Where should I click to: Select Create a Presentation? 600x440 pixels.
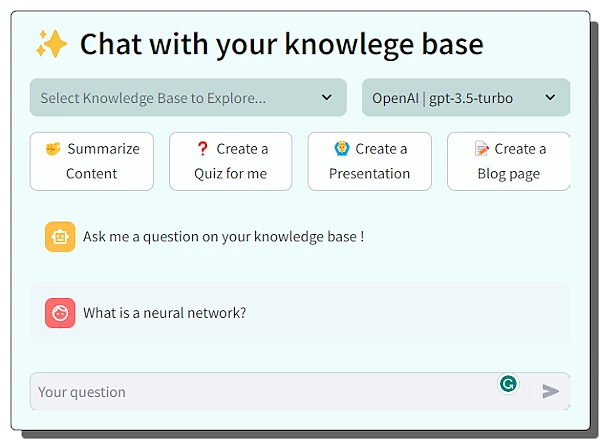pos(370,161)
